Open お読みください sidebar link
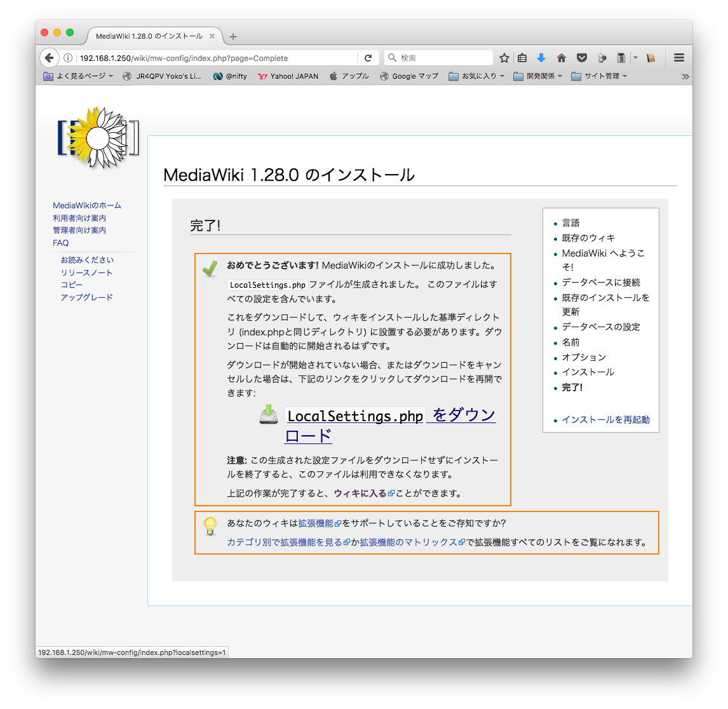The image size is (728, 709). coord(87,260)
